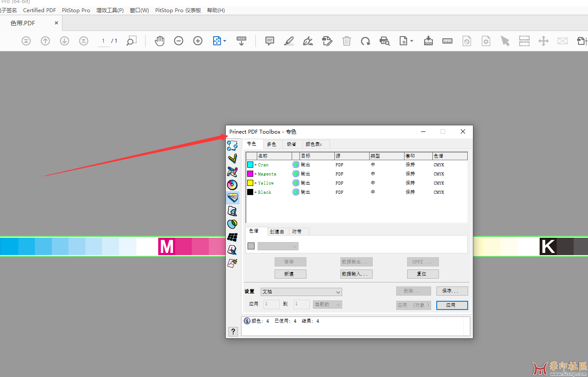
Task: Click the 数据输入... button
Action: [x=357, y=274]
